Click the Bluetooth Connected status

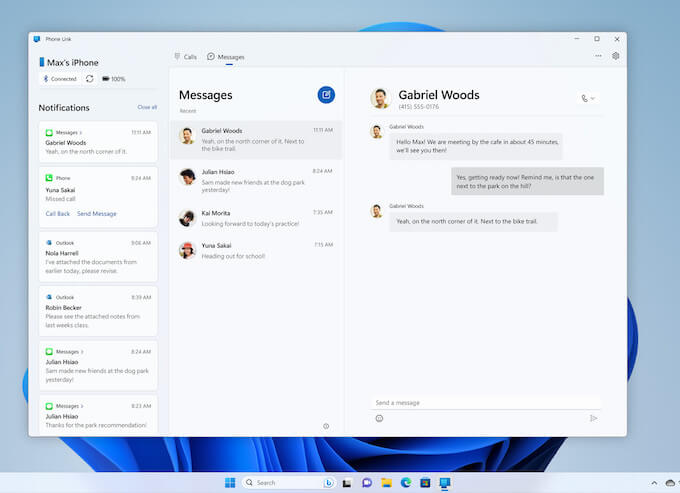coord(59,78)
